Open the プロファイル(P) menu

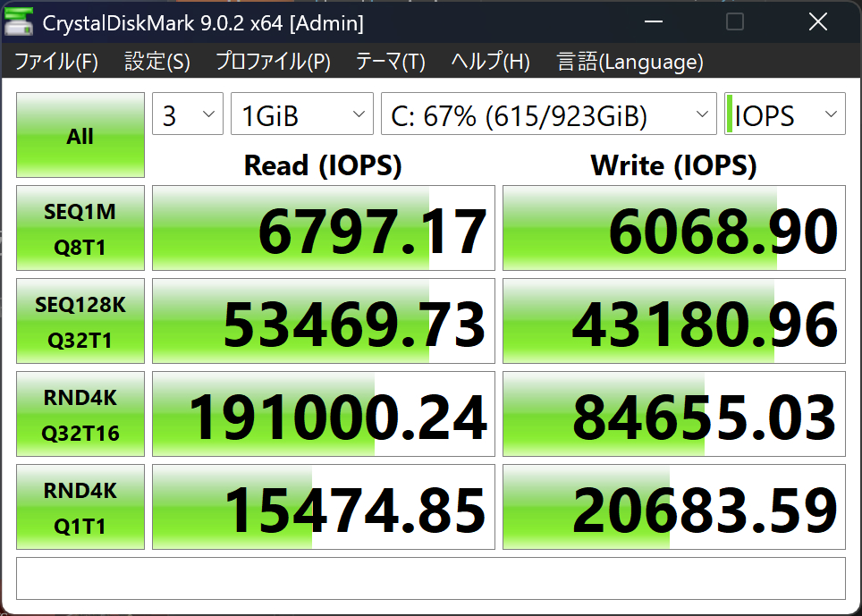pos(274,62)
